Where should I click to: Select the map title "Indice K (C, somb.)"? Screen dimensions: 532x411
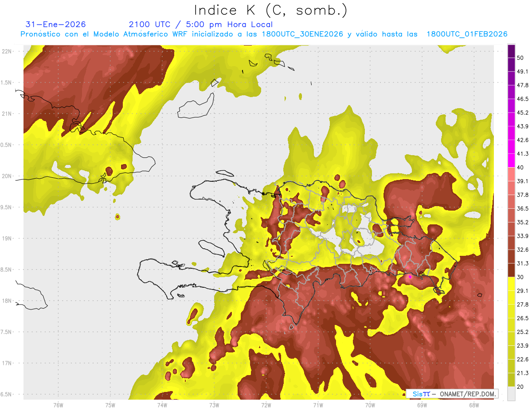click(271, 10)
